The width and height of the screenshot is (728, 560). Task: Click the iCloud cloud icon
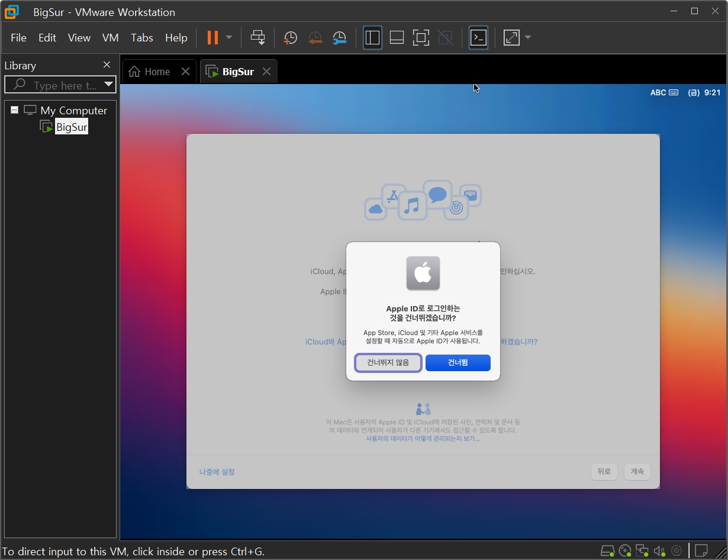(375, 209)
